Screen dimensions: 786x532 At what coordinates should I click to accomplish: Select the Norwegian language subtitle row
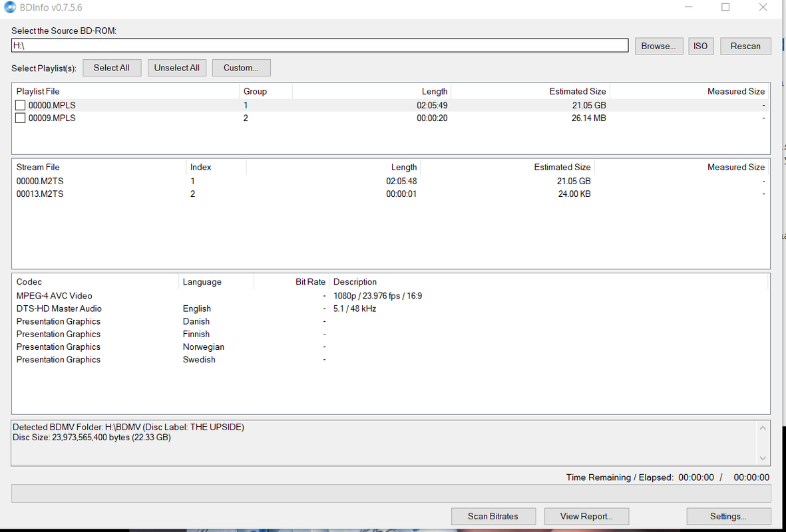point(391,346)
